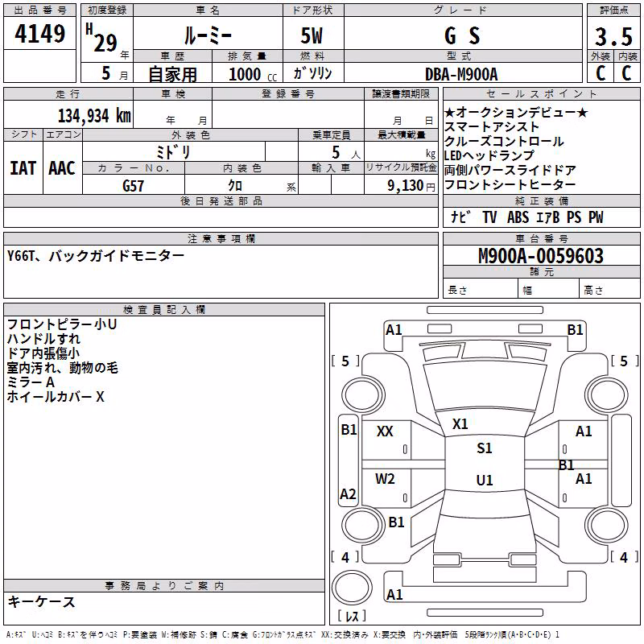
Task: Select the recycle deposit 9,130円
Action: (411, 186)
